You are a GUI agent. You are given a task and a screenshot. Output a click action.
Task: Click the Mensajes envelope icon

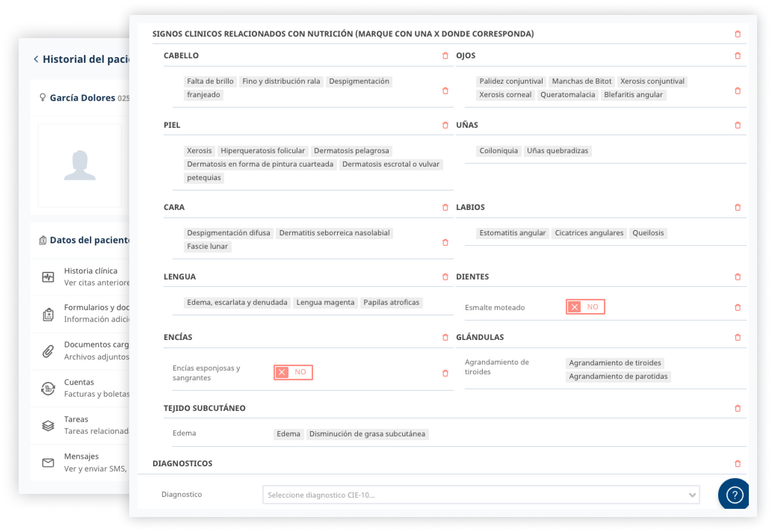coord(48,463)
